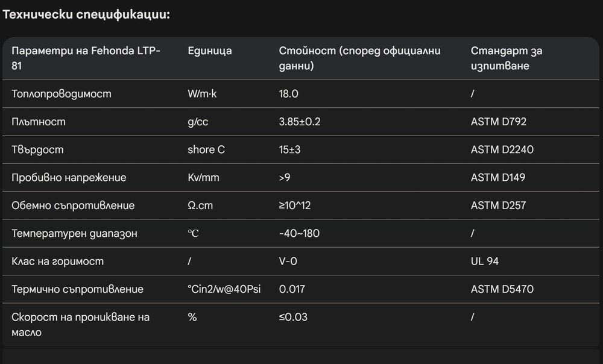Click the '≤0.03' oil bleed value
The image size is (603, 364).
point(293,317)
